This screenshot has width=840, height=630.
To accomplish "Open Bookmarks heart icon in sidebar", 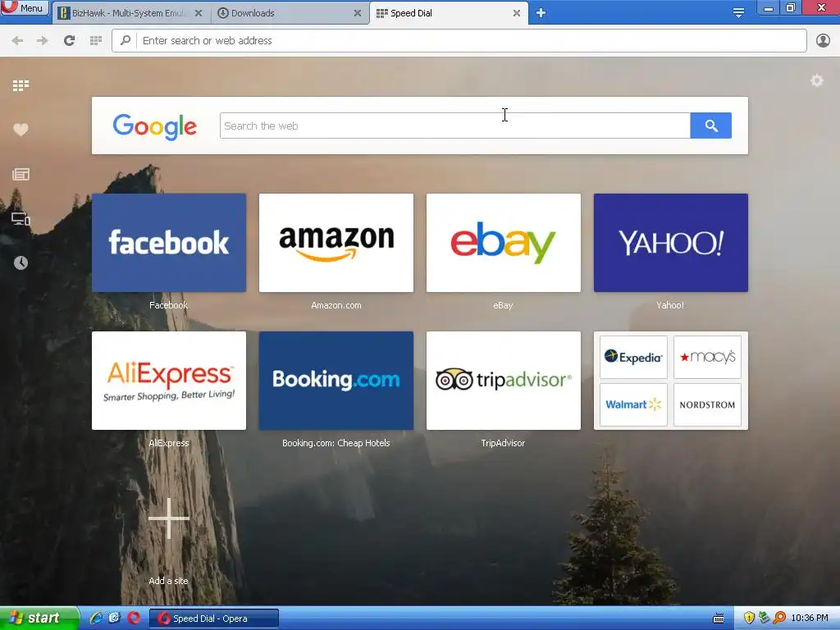I will tap(21, 130).
